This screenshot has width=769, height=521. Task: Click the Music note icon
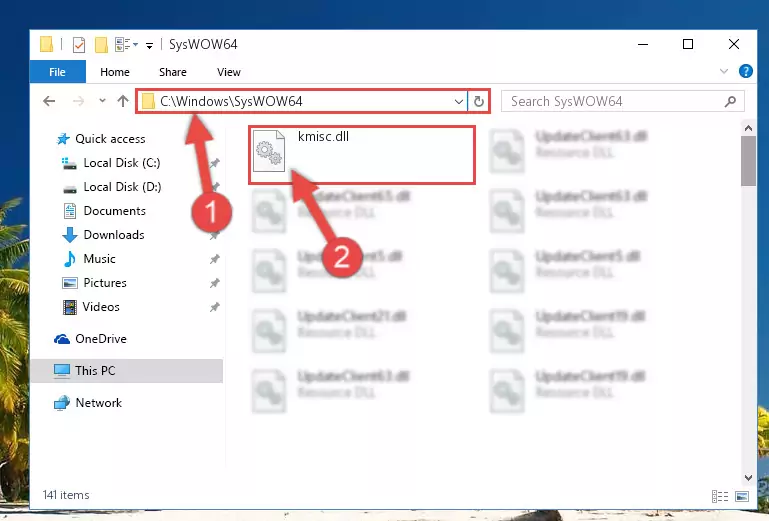(70, 259)
